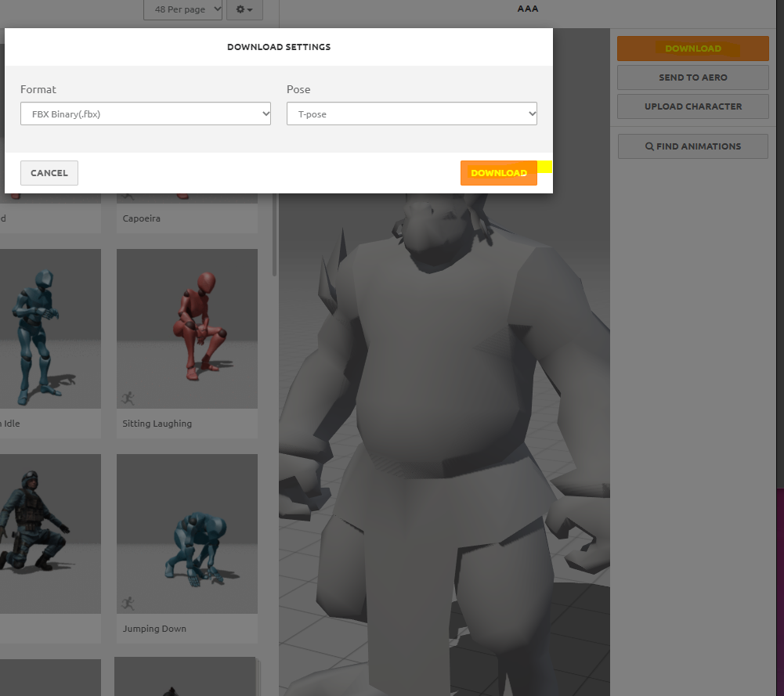Click Send to Aero button

tap(692, 78)
